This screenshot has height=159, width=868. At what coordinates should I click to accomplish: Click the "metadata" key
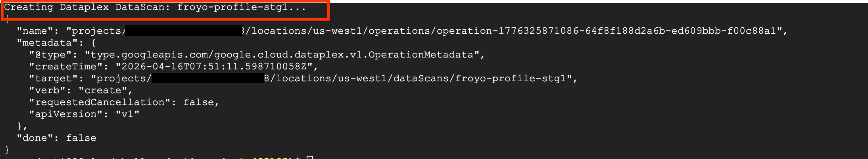tap(47, 43)
